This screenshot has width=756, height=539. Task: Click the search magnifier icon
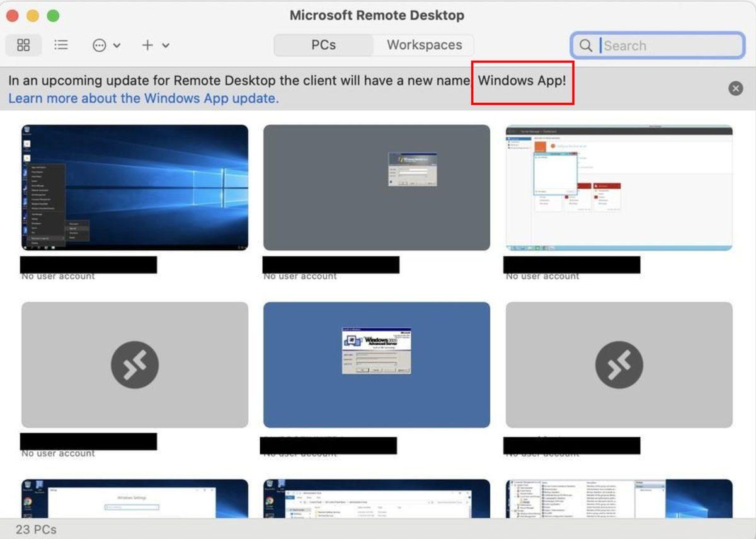click(585, 45)
